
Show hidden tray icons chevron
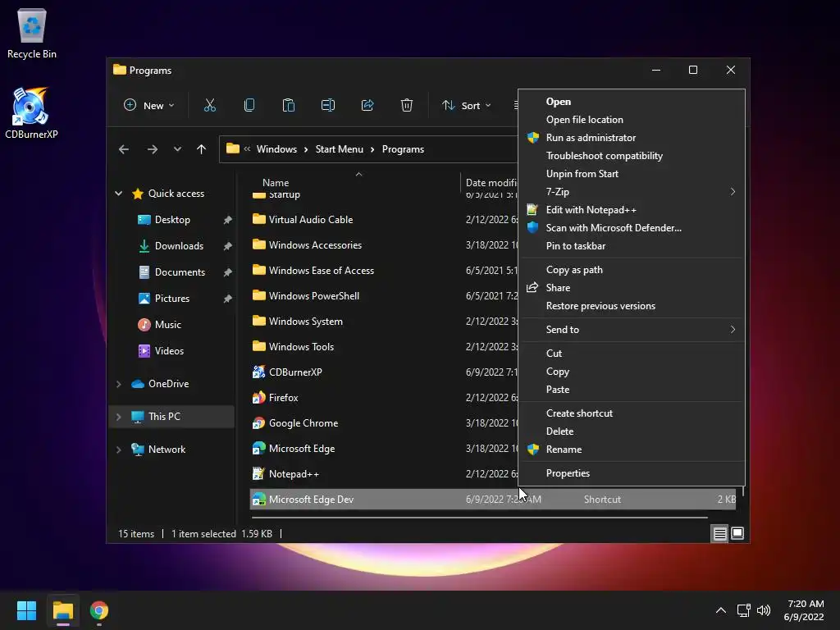point(721,610)
